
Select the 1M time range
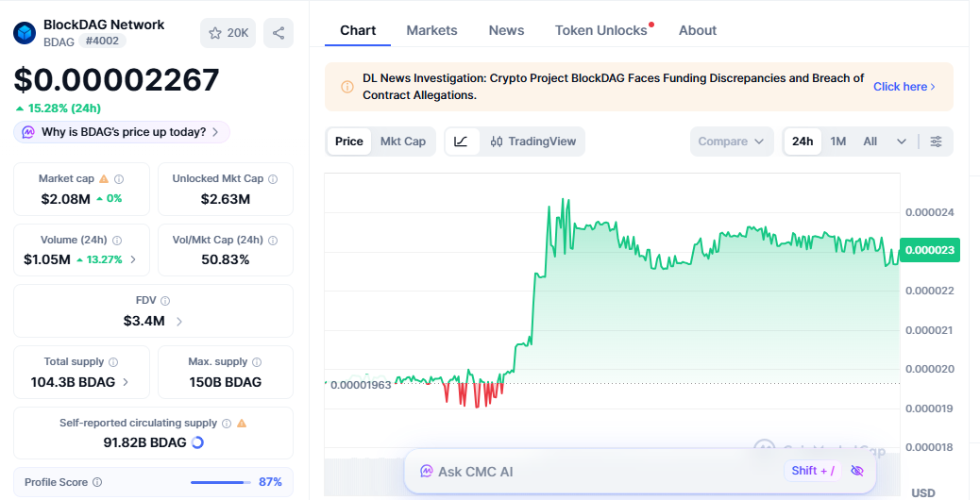[838, 142]
